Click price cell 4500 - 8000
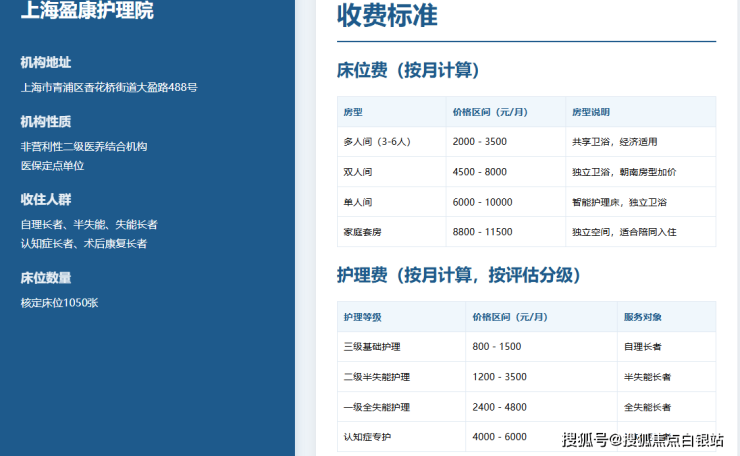740x456 pixels. point(479,172)
